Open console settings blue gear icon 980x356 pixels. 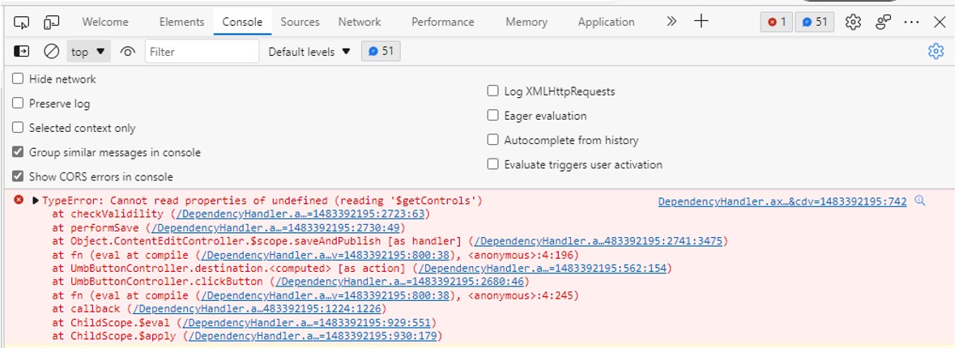point(935,52)
